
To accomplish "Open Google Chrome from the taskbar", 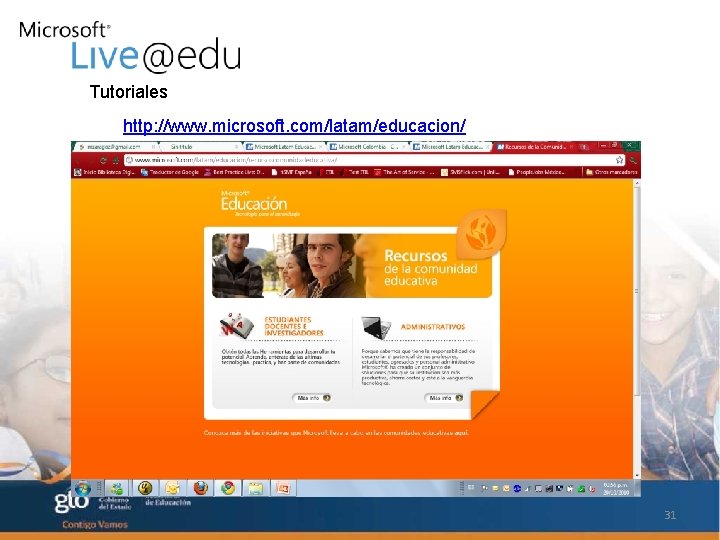I will click(x=228, y=488).
